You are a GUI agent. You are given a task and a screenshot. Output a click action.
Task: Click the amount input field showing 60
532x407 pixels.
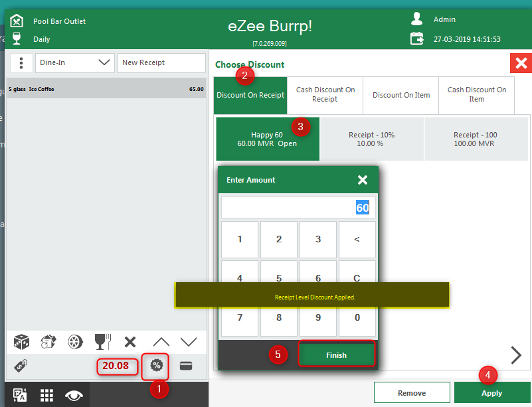pyautogui.click(x=298, y=208)
